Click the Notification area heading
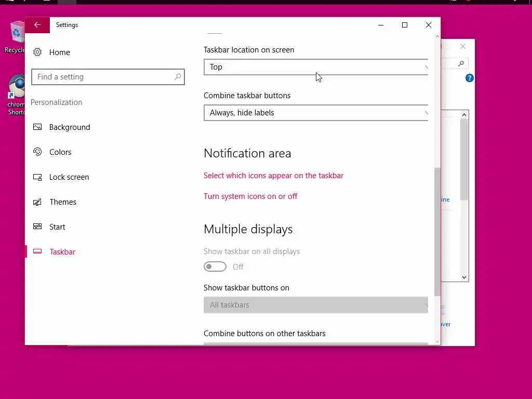 pyautogui.click(x=247, y=153)
